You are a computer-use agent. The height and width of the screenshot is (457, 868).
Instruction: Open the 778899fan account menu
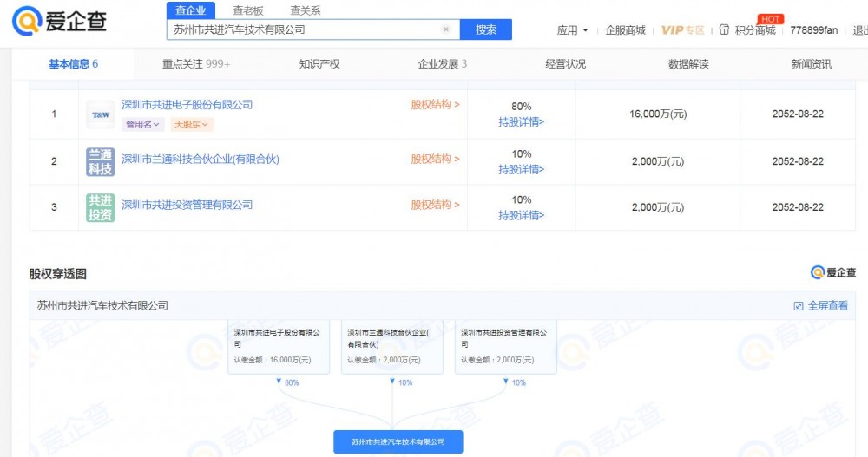tap(814, 29)
